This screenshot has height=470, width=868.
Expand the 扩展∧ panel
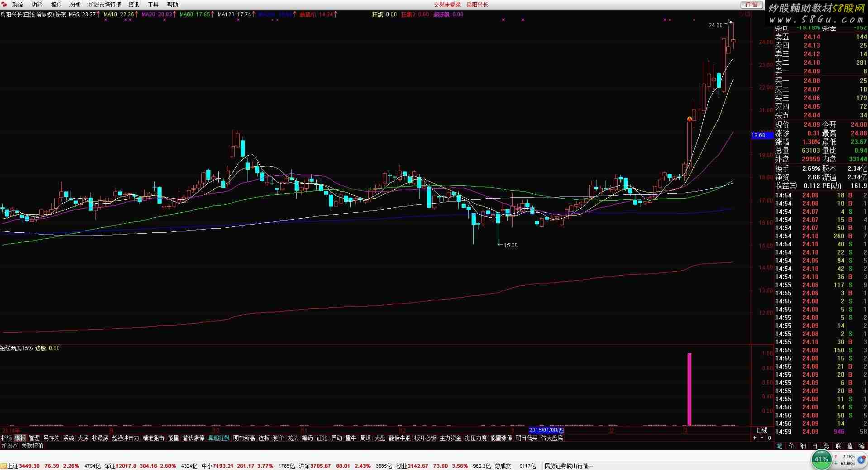(9, 446)
